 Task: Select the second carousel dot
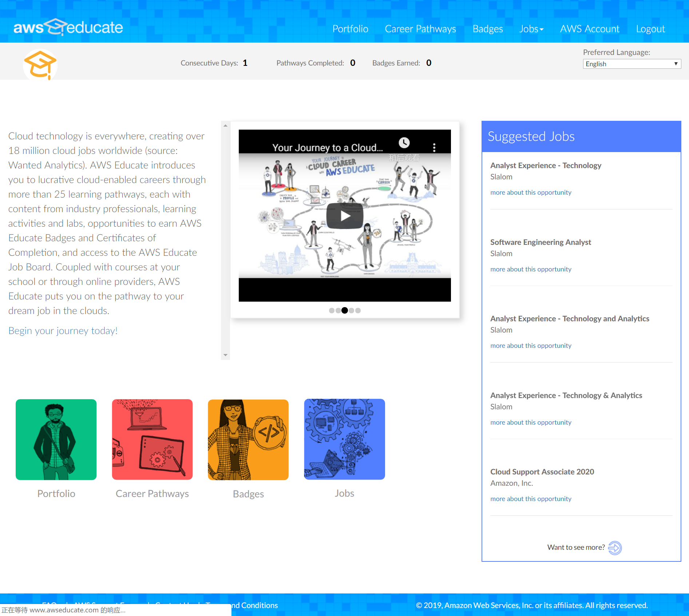[x=338, y=310]
